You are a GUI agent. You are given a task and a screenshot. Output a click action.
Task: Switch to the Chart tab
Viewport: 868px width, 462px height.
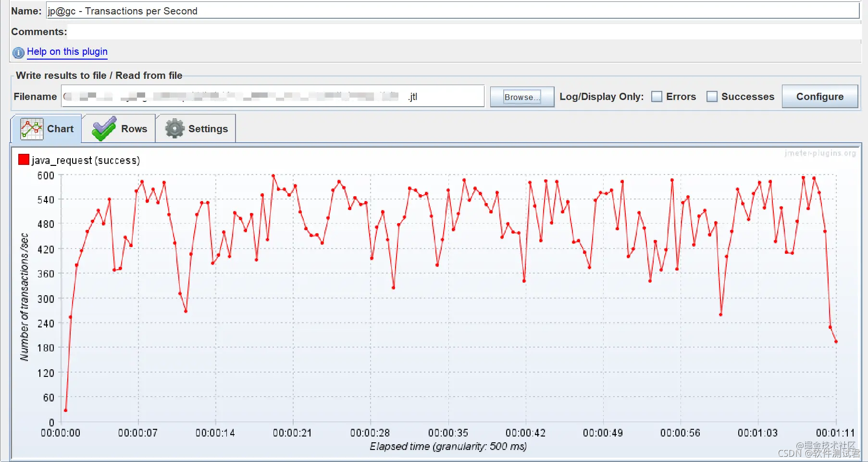coord(46,129)
